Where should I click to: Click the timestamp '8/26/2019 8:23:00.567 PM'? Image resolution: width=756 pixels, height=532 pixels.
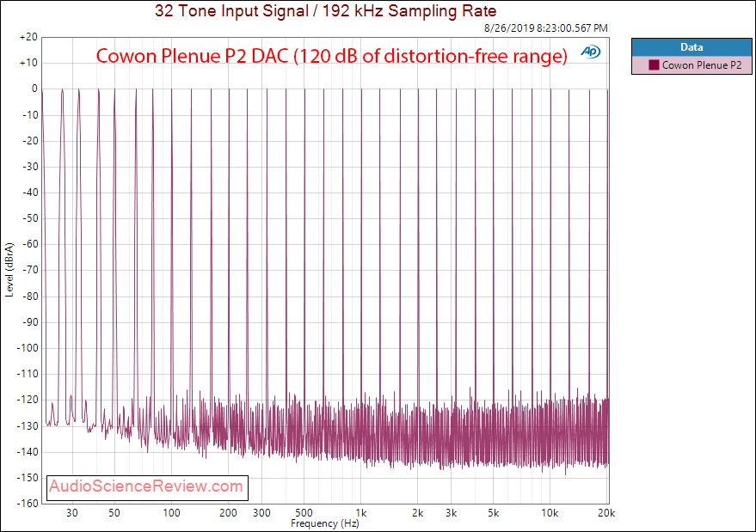click(546, 28)
